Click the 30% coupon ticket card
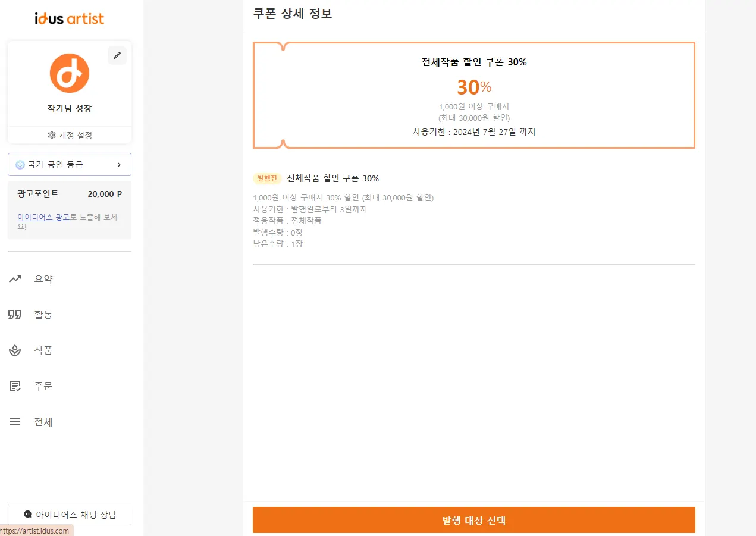Screen dimensions: 756x536 click(473, 95)
